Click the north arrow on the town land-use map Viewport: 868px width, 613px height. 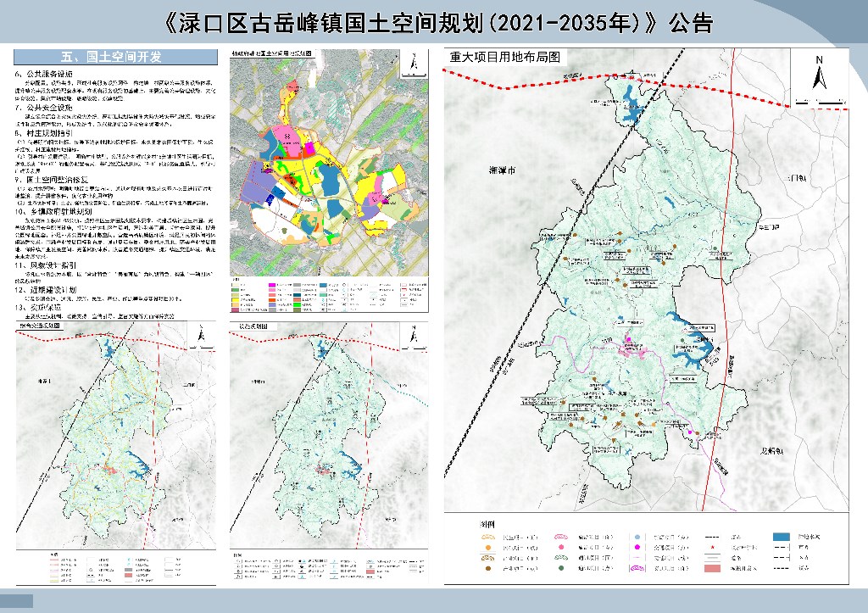[x=411, y=62]
